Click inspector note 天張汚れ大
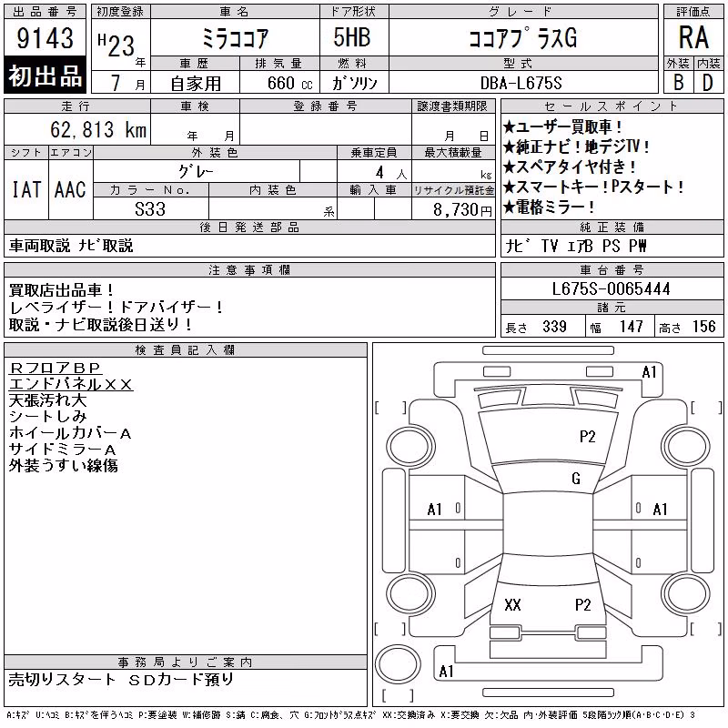 point(48,400)
